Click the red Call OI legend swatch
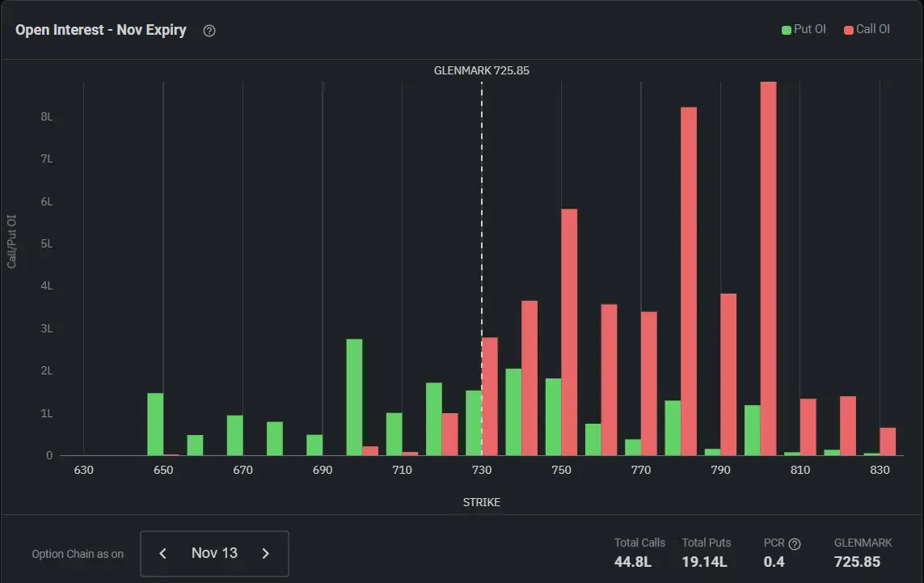Screen dimensions: 924x583 pyautogui.click(x=849, y=30)
